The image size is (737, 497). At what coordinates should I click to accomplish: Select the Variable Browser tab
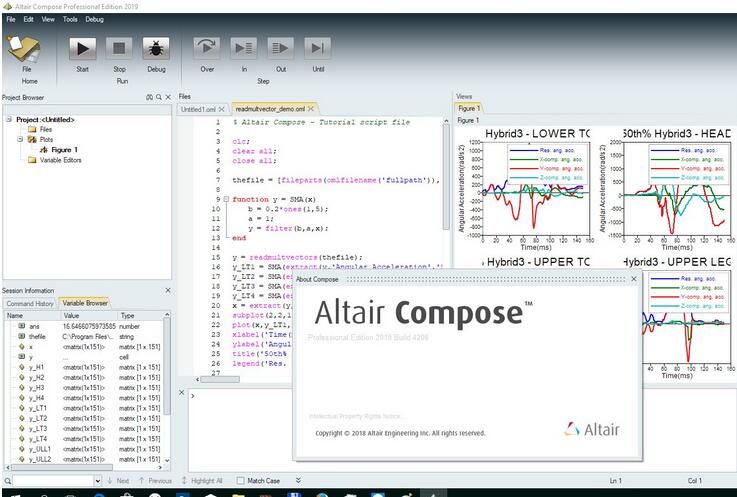coord(85,303)
